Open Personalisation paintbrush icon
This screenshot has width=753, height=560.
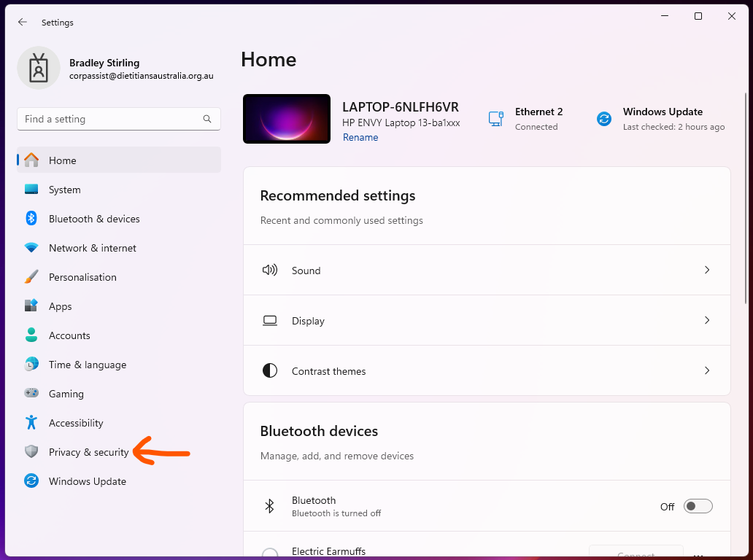(x=31, y=277)
